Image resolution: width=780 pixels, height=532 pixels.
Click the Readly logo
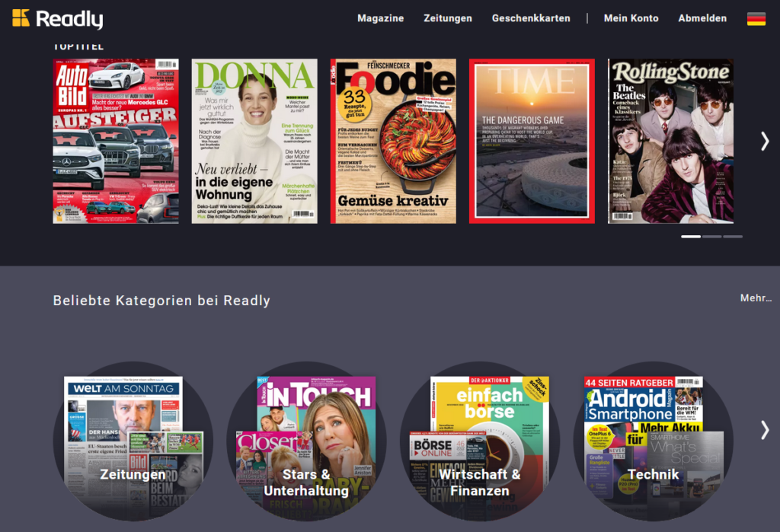pyautogui.click(x=58, y=19)
